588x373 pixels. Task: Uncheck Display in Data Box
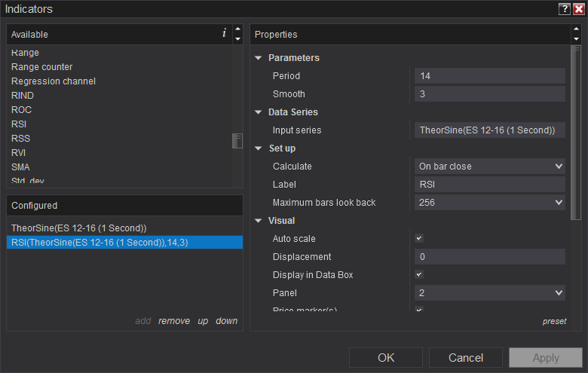[x=419, y=274]
